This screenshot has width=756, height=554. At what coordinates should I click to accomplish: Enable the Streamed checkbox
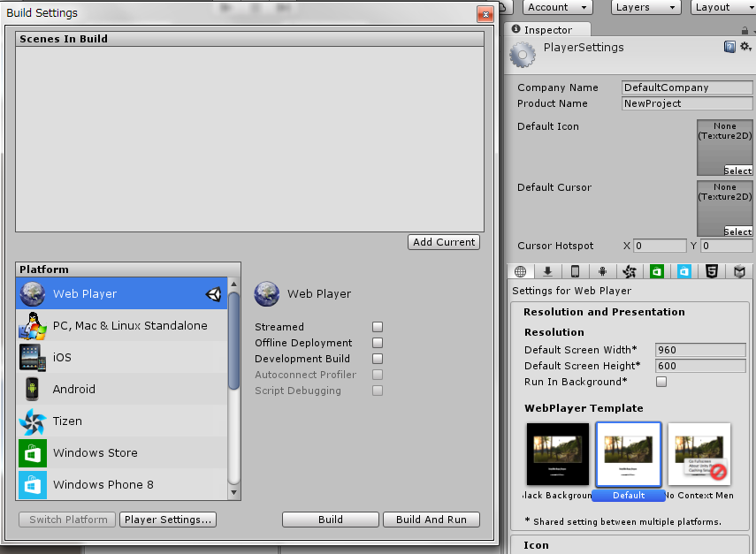point(378,327)
